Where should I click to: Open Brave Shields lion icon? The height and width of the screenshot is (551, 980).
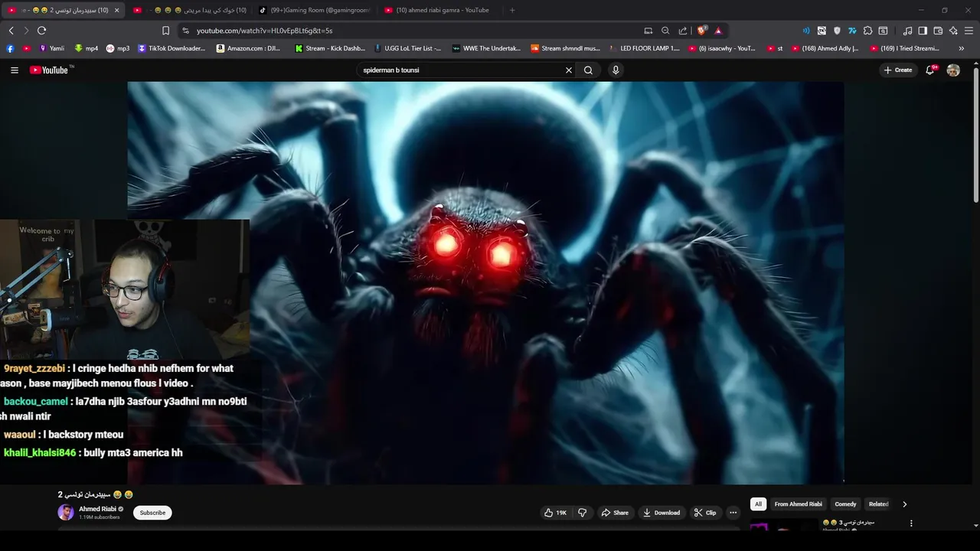pos(701,31)
